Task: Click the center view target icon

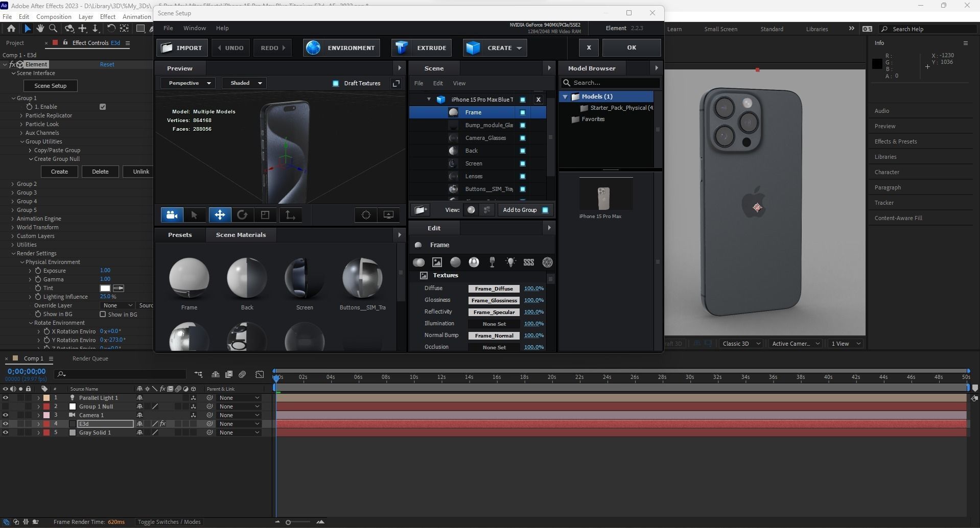Action: click(366, 215)
